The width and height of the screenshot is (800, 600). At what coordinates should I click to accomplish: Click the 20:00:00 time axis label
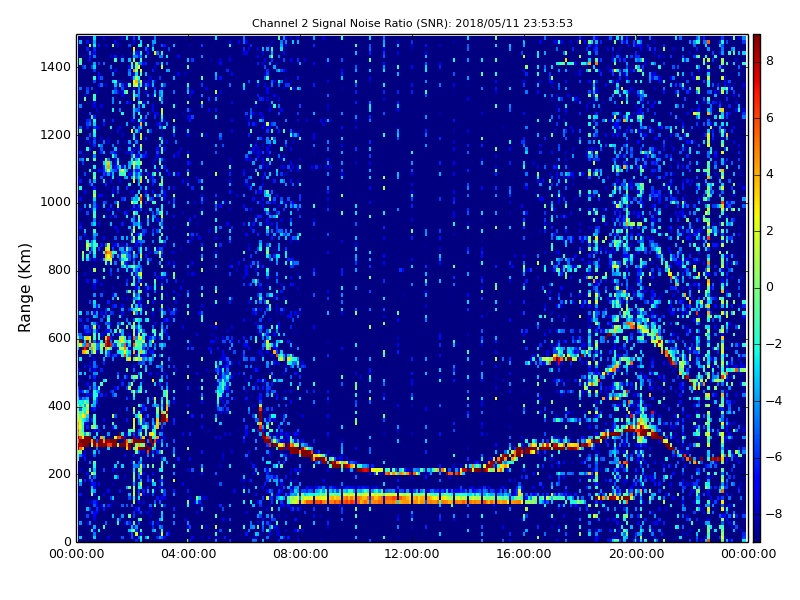tap(636, 554)
